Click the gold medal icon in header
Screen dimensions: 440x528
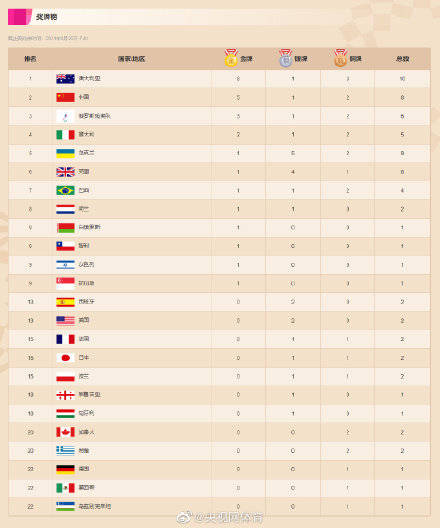tap(231, 57)
